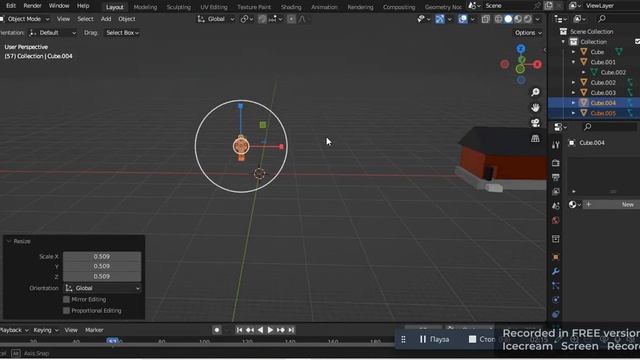Click the hand pan view tool

[x=535, y=108]
